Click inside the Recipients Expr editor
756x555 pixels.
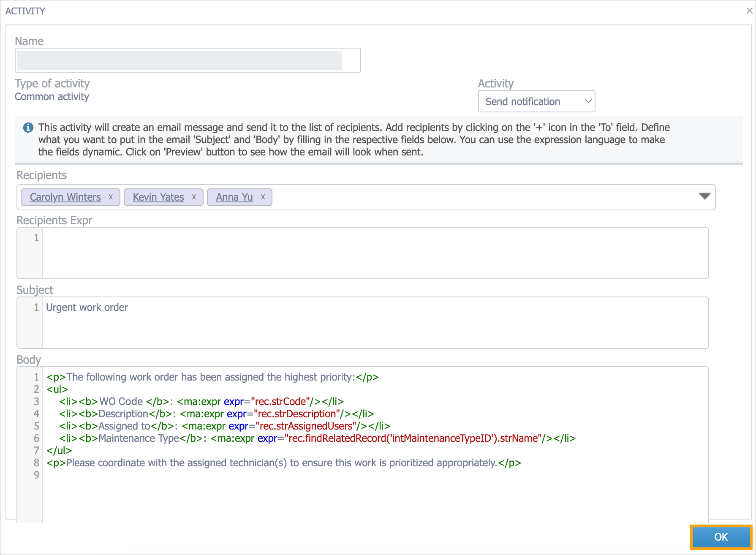click(x=375, y=253)
